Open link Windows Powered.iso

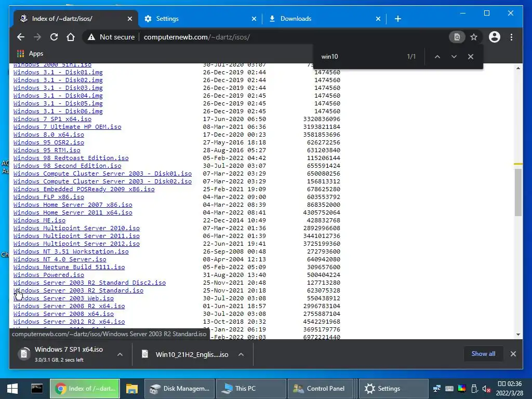tap(48, 275)
